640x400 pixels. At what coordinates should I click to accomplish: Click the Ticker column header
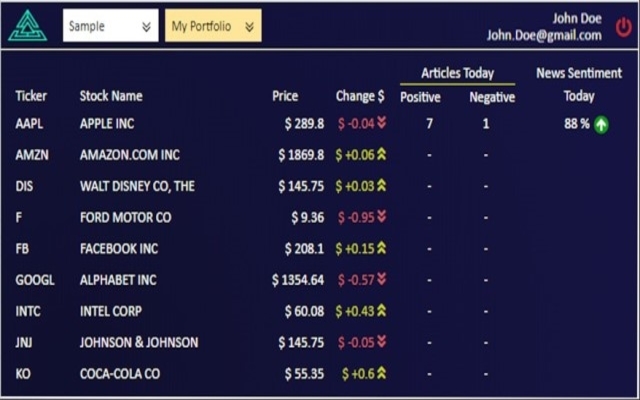pos(31,96)
